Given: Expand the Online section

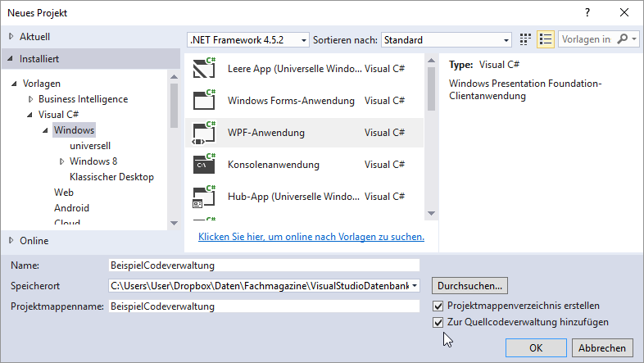Looking at the screenshot, I should tap(11, 241).
